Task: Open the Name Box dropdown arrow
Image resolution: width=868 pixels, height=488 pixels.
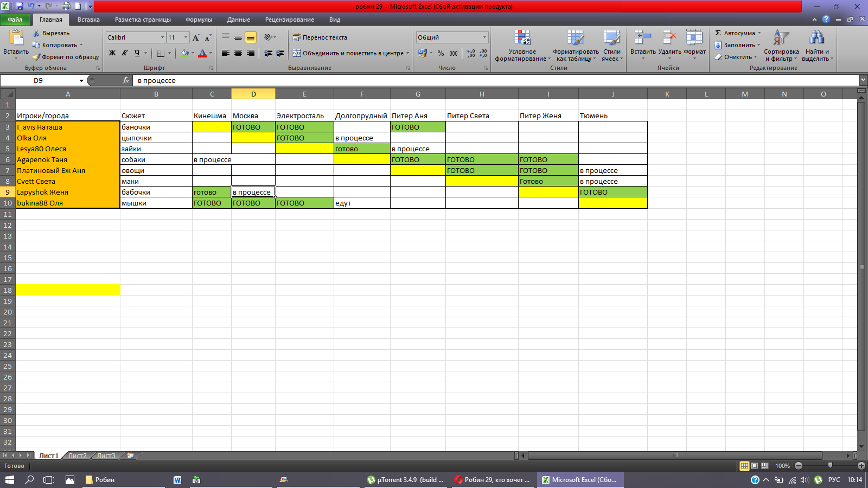Action: [81, 81]
